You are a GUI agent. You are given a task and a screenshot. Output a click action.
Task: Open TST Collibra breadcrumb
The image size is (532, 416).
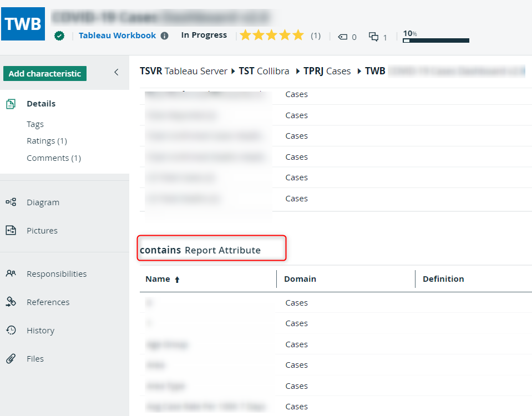pos(264,71)
